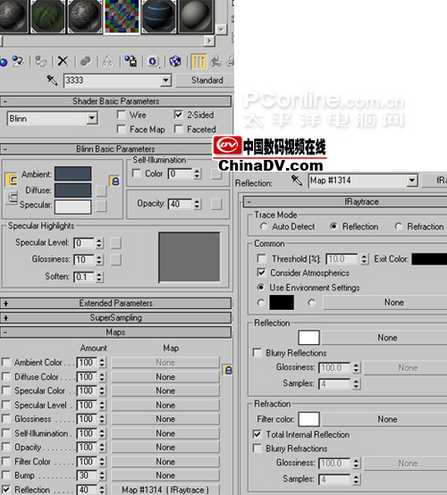
Task: Toggle Show Map in Viewport cube icon
Action: pos(175,61)
